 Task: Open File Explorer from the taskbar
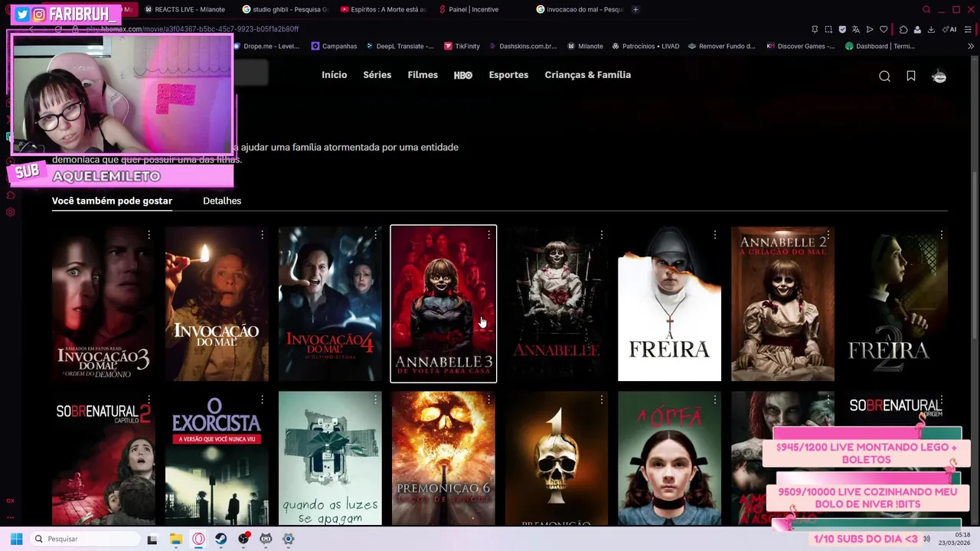pos(175,539)
